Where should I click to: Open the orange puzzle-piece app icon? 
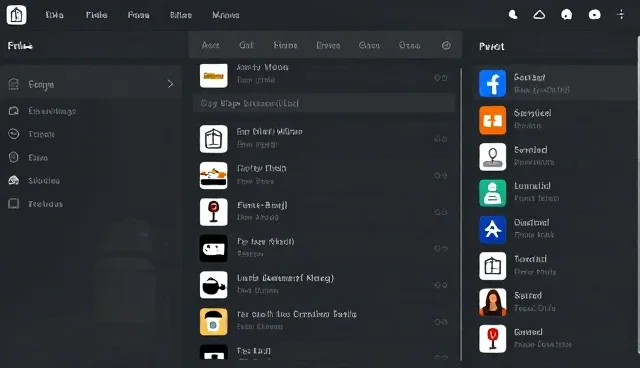point(493,120)
